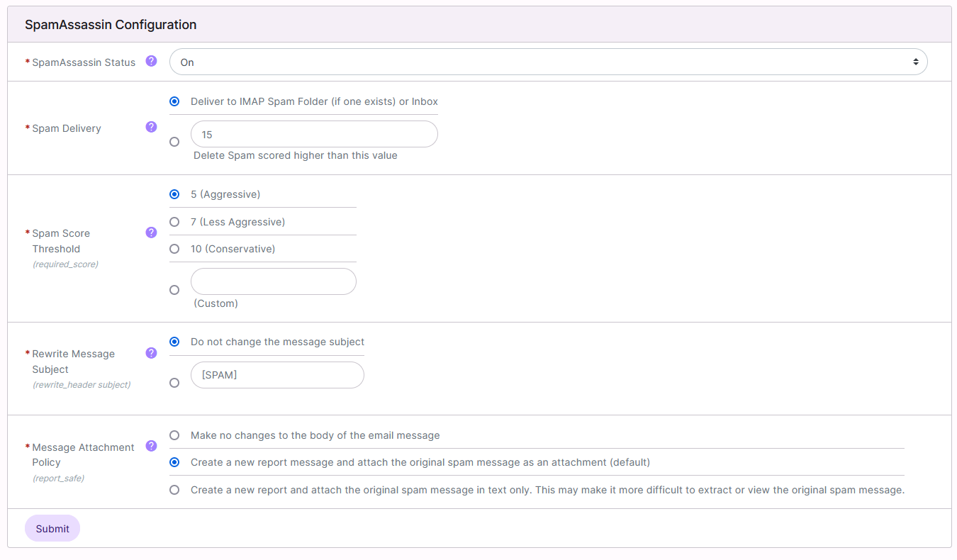Screen dimensions: 957x560
Task: Click the custom spam score threshold field
Action: pyautogui.click(x=274, y=281)
